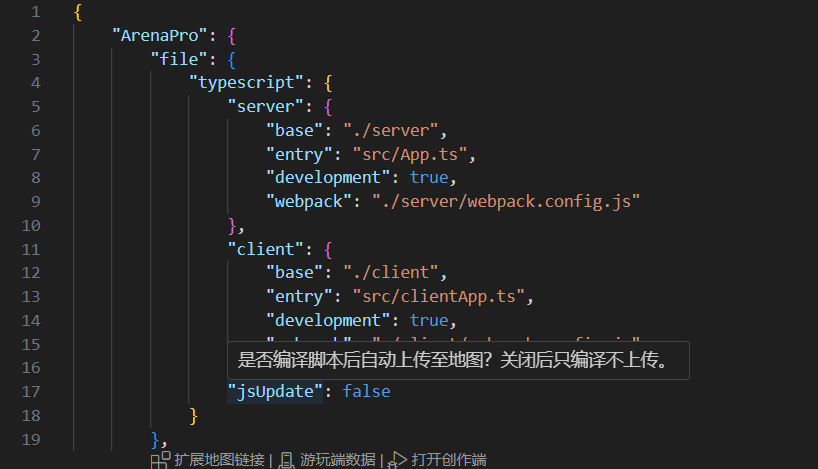Click the 扩展地图链接 code lens icon

(x=160, y=460)
